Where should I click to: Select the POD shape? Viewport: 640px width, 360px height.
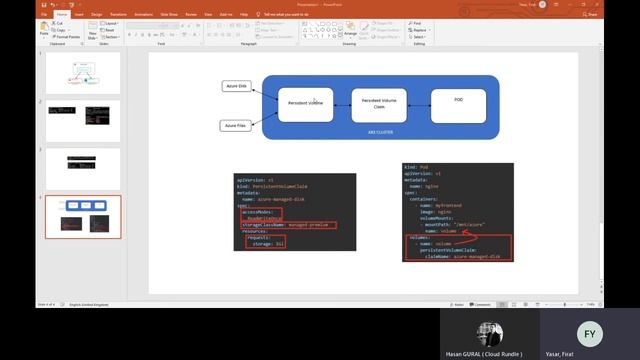click(x=458, y=106)
